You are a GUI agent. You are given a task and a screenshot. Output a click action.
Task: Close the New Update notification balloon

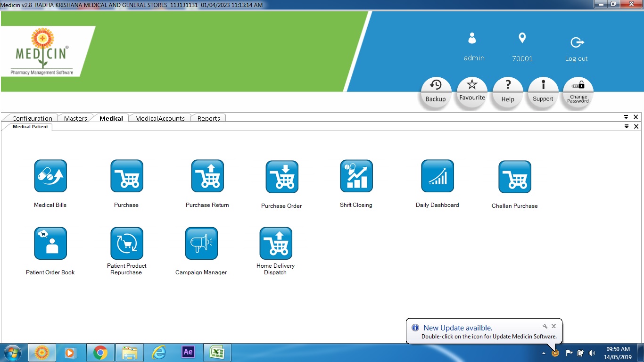click(x=554, y=326)
